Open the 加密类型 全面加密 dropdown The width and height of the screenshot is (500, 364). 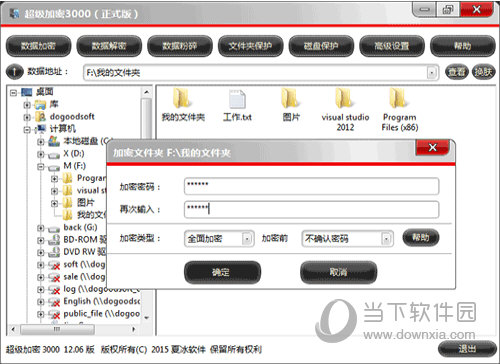[x=219, y=239]
